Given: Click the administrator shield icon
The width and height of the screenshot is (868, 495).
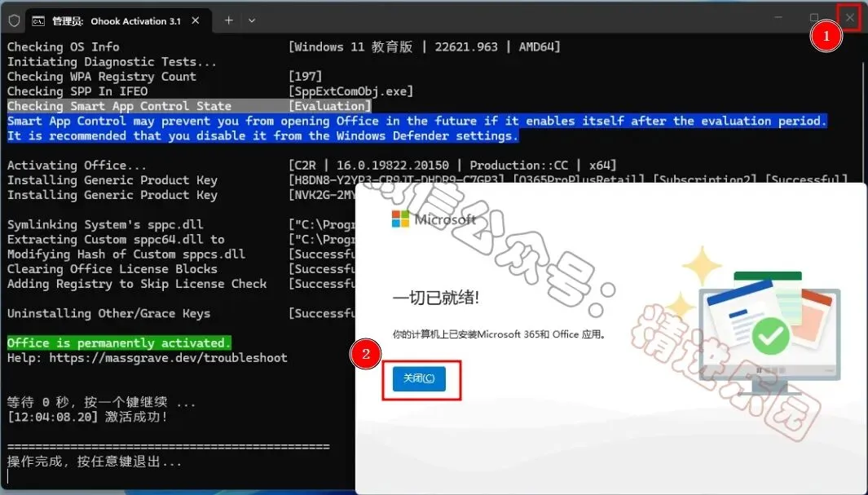Looking at the screenshot, I should [x=14, y=21].
